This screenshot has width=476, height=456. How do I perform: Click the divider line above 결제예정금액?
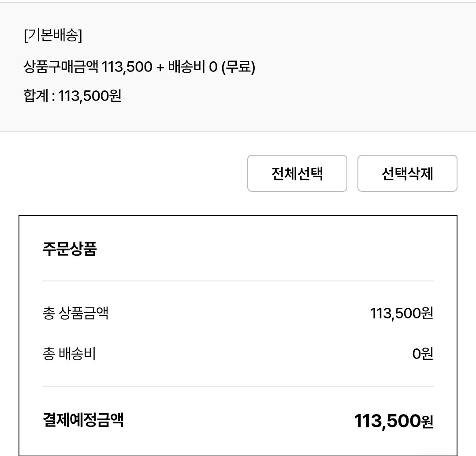pyautogui.click(x=238, y=387)
